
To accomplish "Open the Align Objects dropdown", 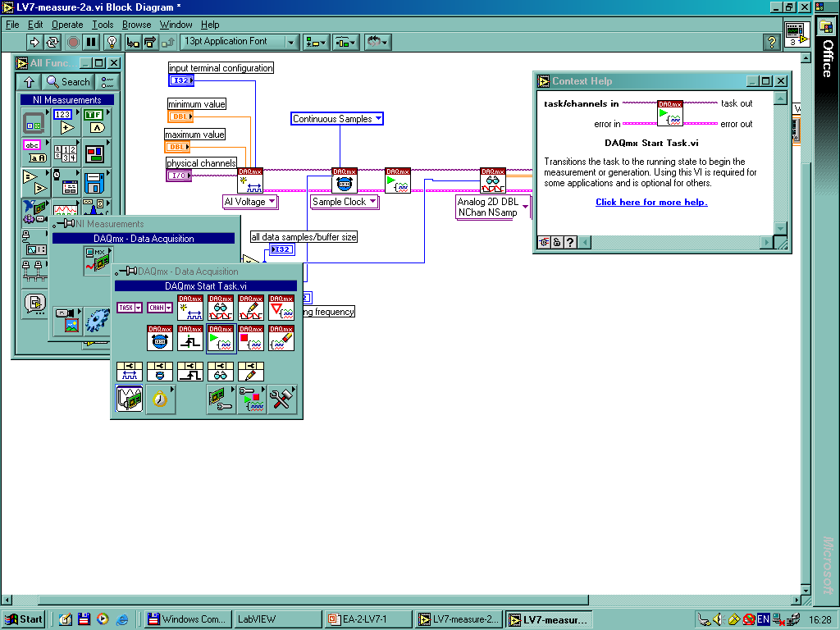I will (x=316, y=42).
